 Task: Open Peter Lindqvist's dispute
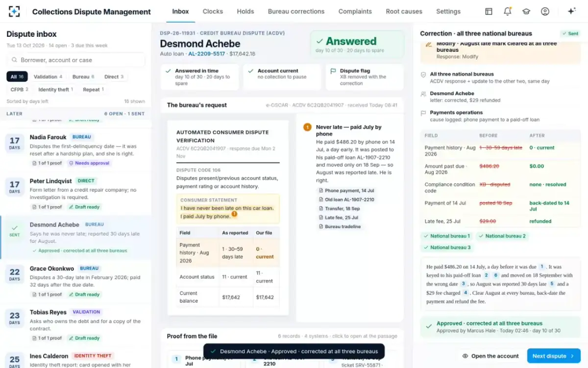(x=76, y=194)
